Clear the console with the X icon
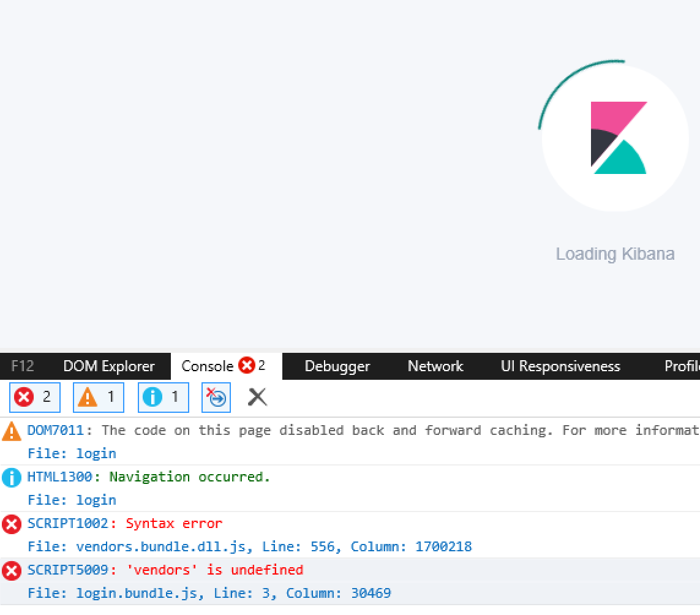Screen dimensions: 700x615 [x=258, y=397]
